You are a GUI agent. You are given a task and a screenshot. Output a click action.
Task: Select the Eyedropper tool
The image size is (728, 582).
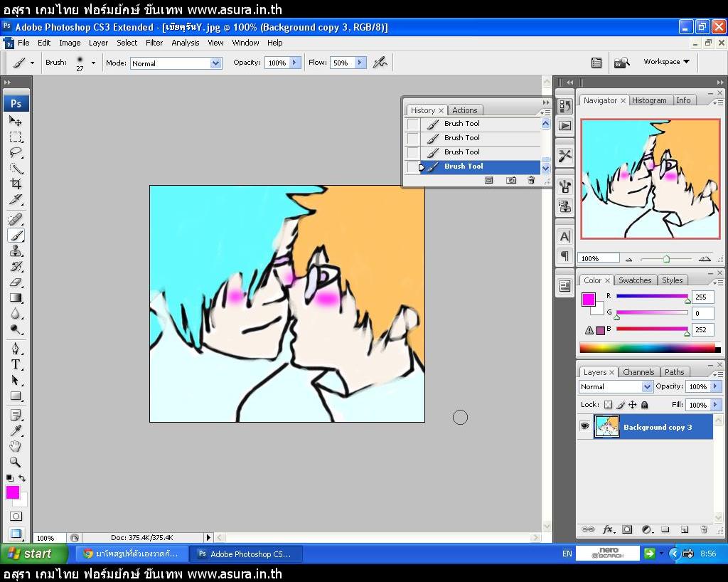click(16, 430)
